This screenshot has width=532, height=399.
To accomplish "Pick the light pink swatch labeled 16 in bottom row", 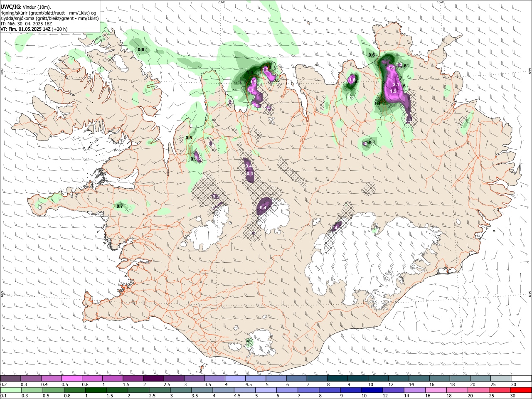I will click(436, 390).
